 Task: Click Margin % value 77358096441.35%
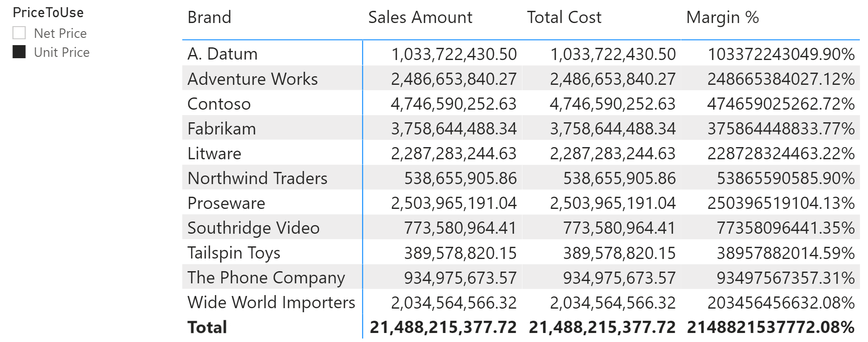coord(786,228)
